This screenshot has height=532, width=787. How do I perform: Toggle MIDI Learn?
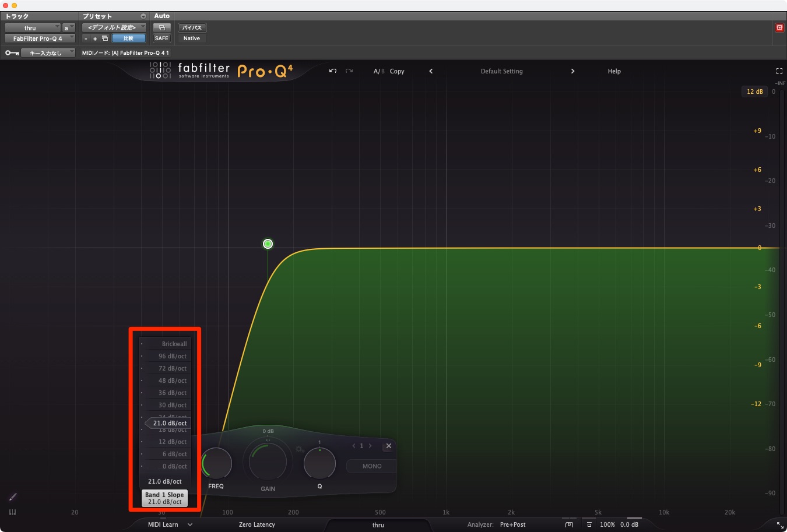point(163,524)
